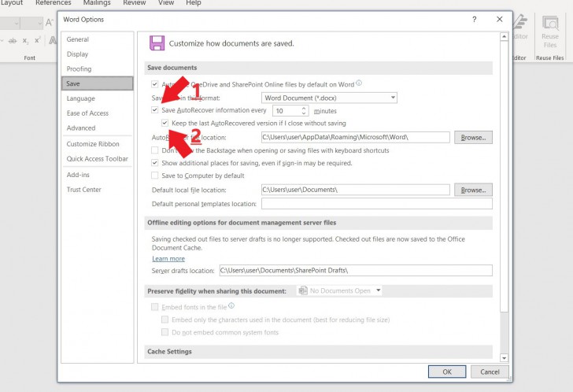Image resolution: width=573 pixels, height=392 pixels.
Task: Decrease AutoRecover minutes with down spinner arrow
Action: tap(304, 113)
